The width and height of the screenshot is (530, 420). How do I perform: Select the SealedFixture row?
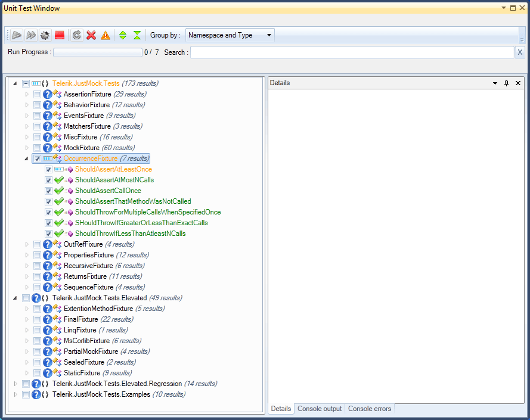click(100, 362)
